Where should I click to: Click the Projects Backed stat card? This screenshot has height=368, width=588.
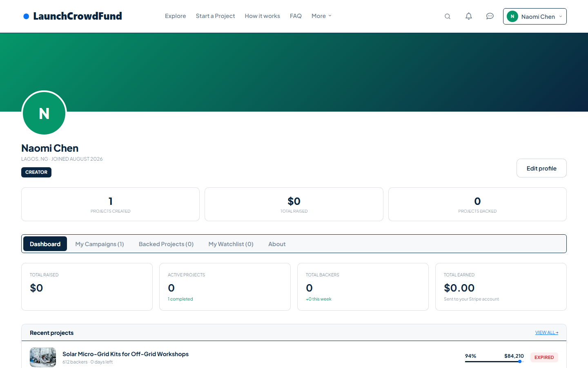tap(477, 204)
